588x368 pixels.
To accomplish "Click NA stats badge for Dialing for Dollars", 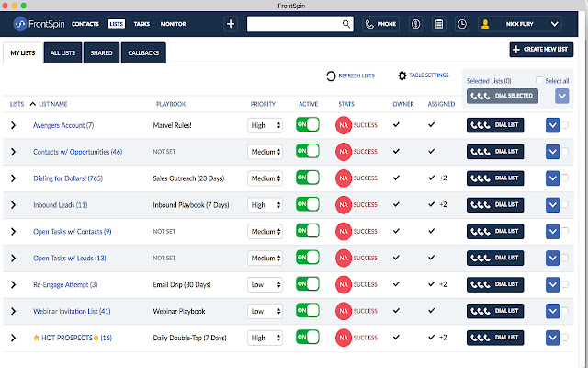I will point(344,178).
